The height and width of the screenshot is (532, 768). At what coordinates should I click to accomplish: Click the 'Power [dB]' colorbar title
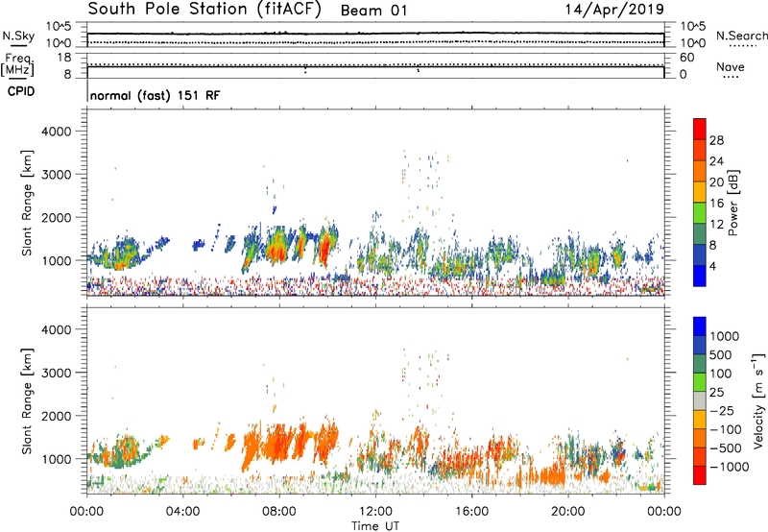tap(732, 203)
